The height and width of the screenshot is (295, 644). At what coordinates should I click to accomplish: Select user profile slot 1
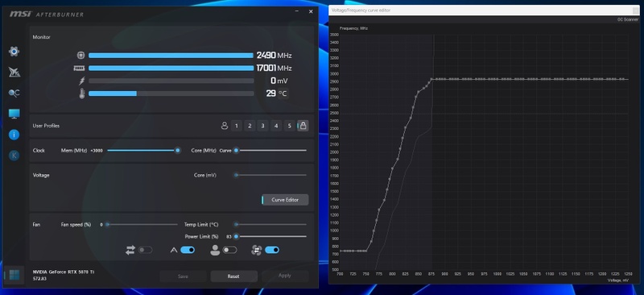236,126
